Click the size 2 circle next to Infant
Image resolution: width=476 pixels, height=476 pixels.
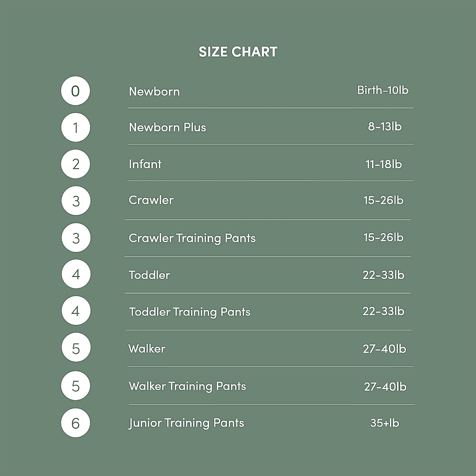pyautogui.click(x=75, y=164)
